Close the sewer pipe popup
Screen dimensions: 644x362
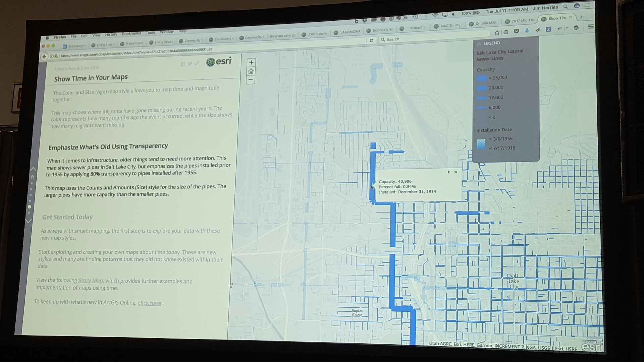tap(455, 172)
